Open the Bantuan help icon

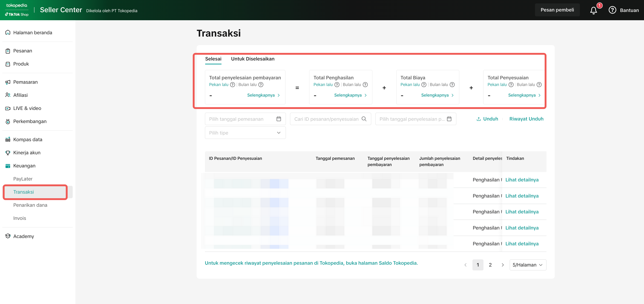(x=612, y=10)
